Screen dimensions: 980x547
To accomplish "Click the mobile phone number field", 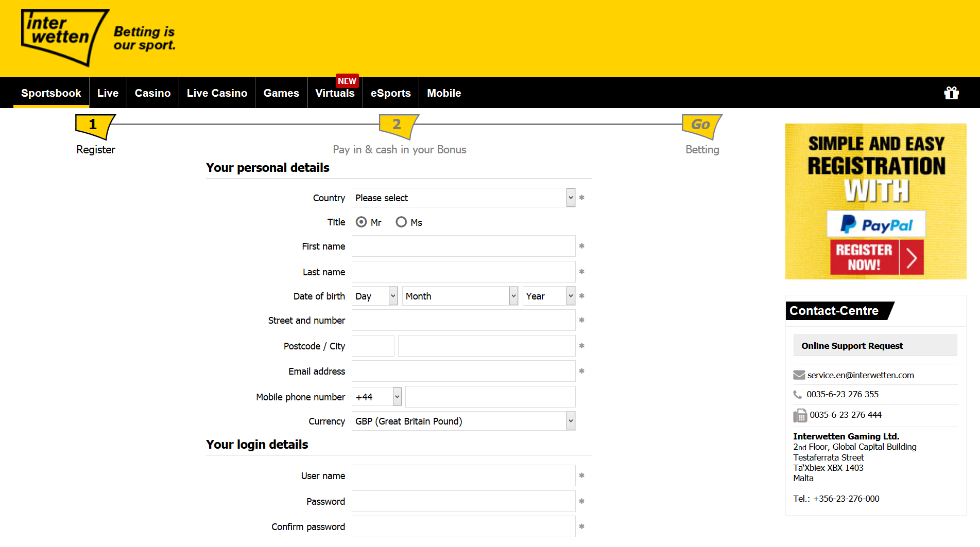I will pos(490,397).
